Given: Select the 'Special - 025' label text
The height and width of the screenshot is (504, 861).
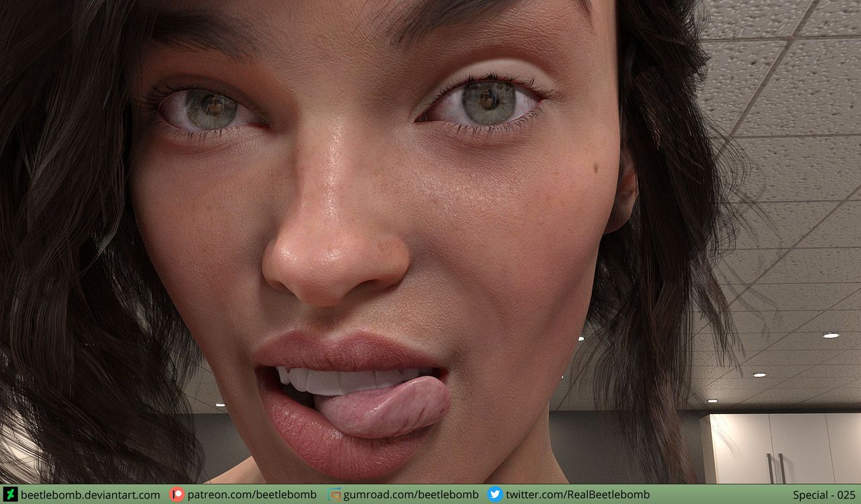Looking at the screenshot, I should 824,495.
